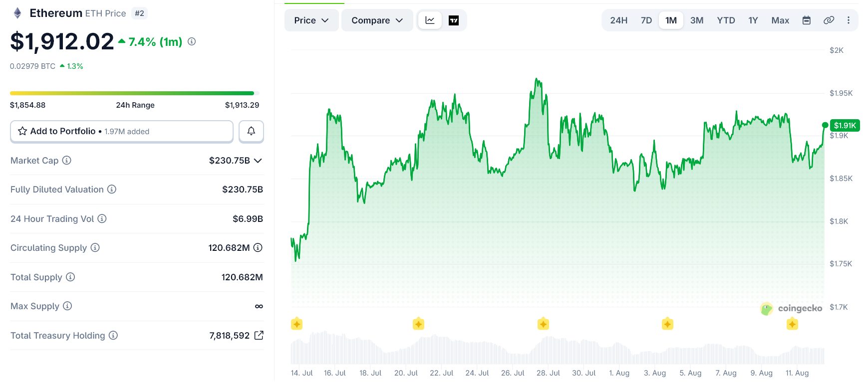Select the Max time range
868x382 pixels.
[780, 20]
